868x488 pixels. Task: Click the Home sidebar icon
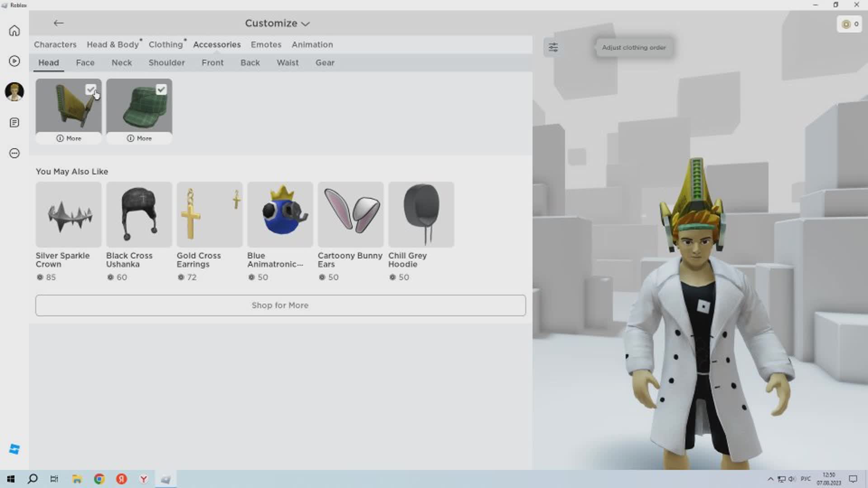point(14,31)
